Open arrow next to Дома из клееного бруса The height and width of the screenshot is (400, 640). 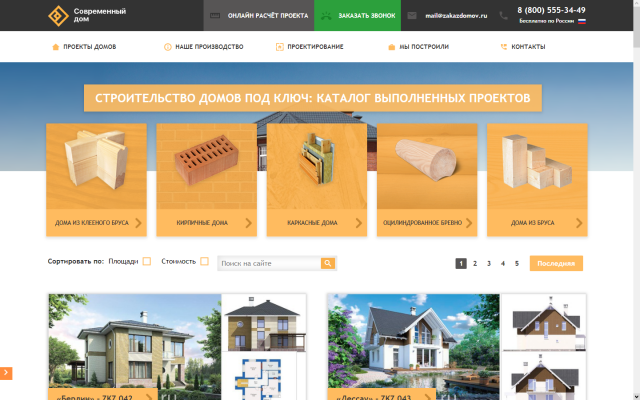pos(139,223)
